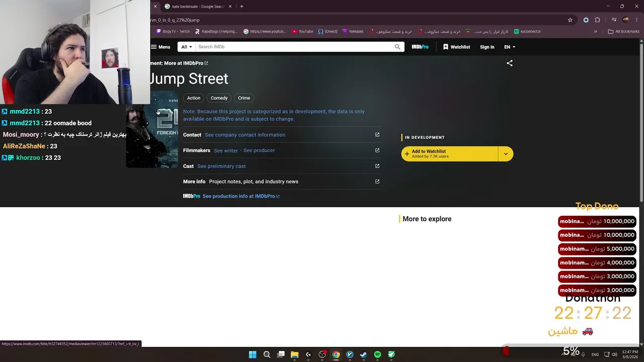Open Steam from the taskbar
Image resolution: width=644 pixels, height=362 pixels.
(x=363, y=354)
